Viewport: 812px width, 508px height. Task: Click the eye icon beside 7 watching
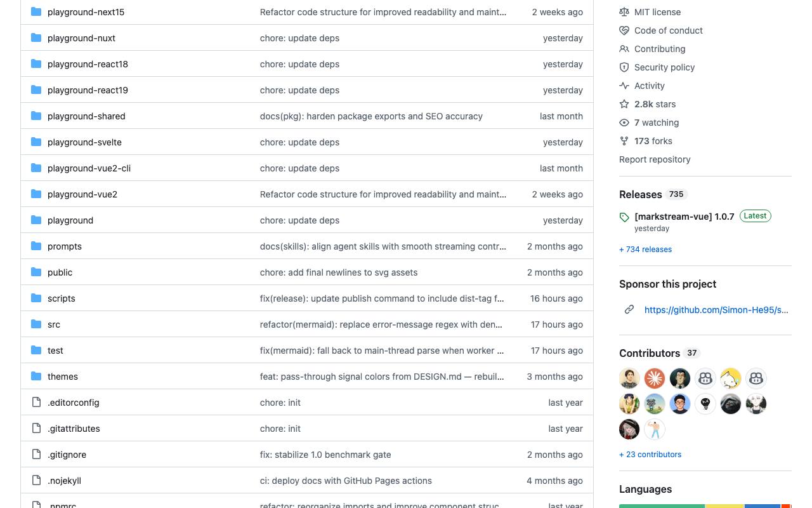pos(624,123)
